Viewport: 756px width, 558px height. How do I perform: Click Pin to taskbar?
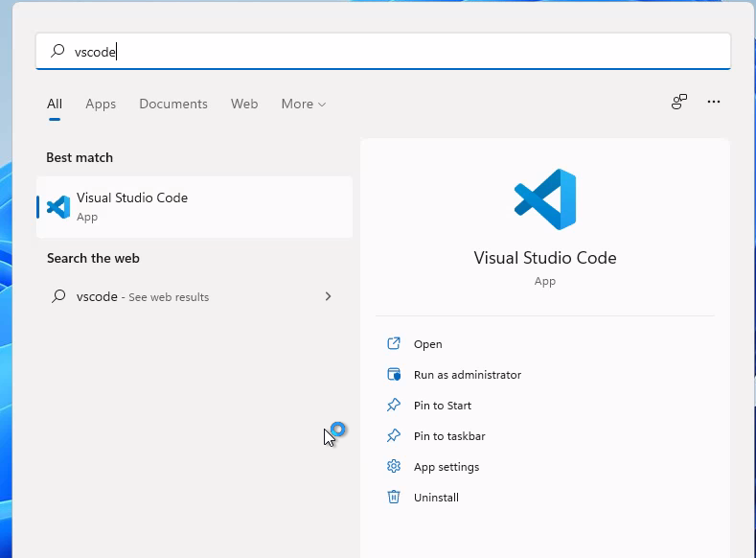pos(449,436)
